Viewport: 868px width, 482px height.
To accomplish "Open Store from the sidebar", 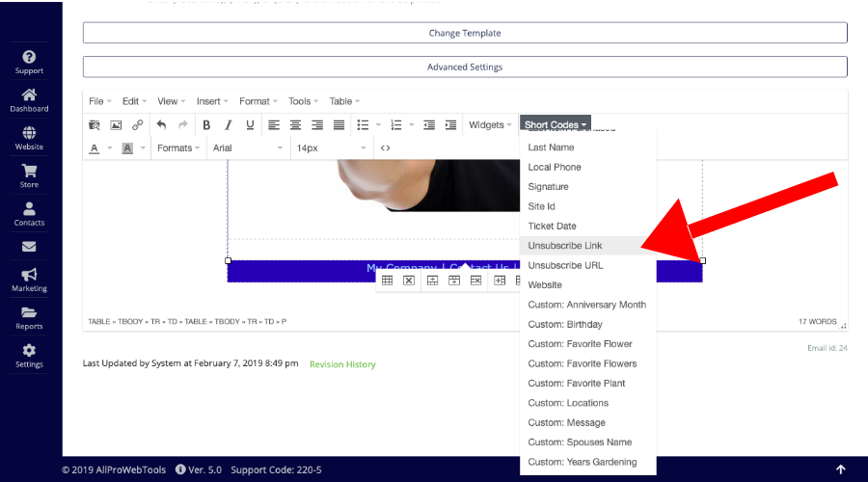I will [x=29, y=175].
